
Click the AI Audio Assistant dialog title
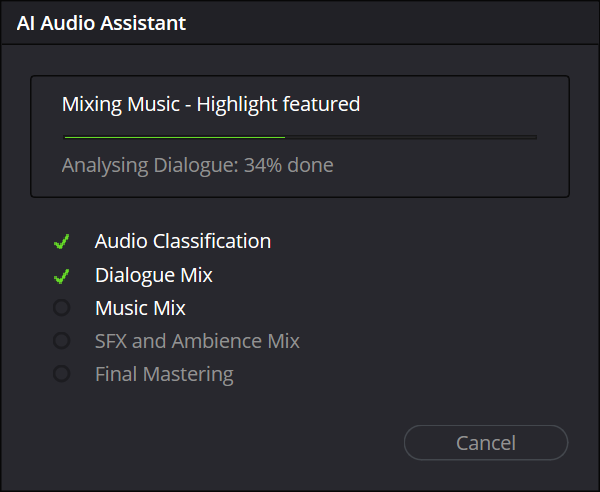101,23
